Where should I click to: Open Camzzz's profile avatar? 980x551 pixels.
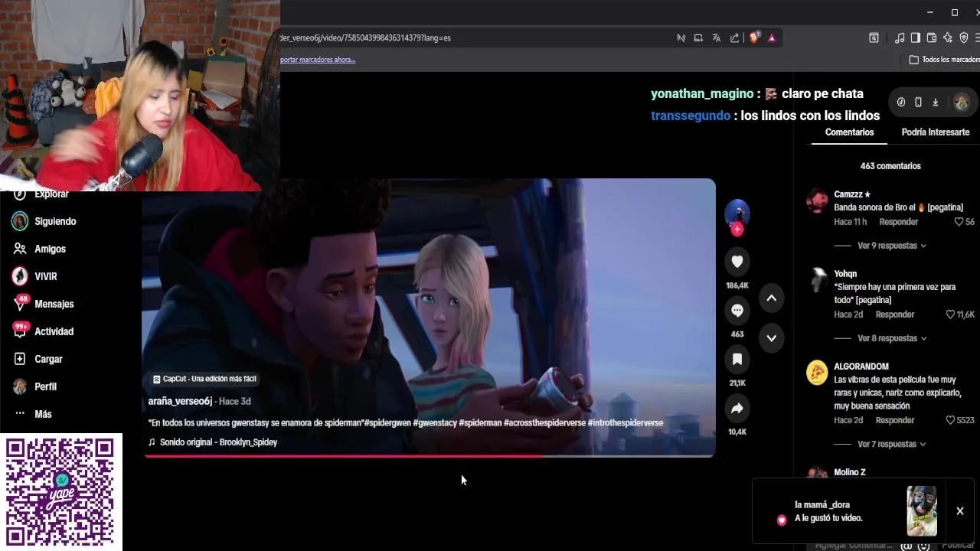pyautogui.click(x=817, y=201)
